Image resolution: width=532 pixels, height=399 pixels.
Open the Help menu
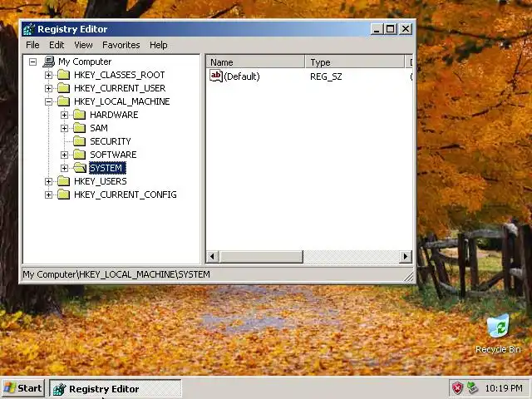coord(158,45)
